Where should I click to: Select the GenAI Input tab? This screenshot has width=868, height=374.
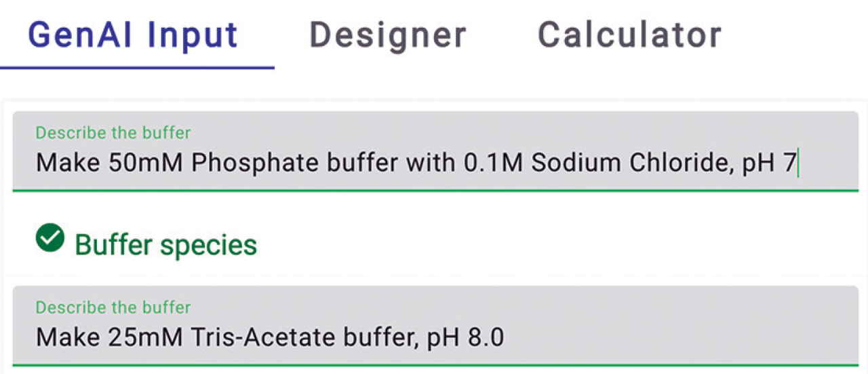click(x=134, y=35)
